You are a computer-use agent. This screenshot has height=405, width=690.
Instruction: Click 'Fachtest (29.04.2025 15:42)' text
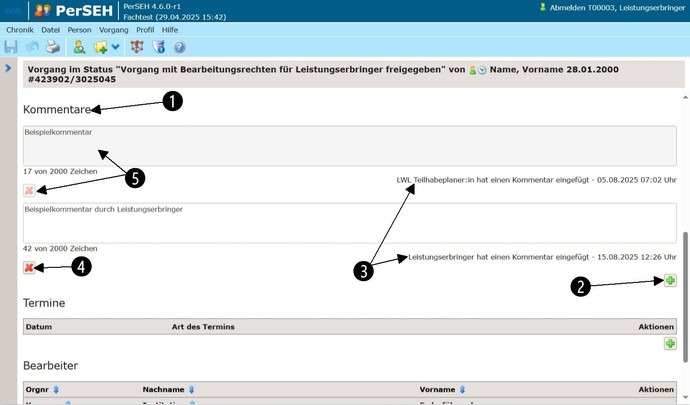click(x=175, y=17)
